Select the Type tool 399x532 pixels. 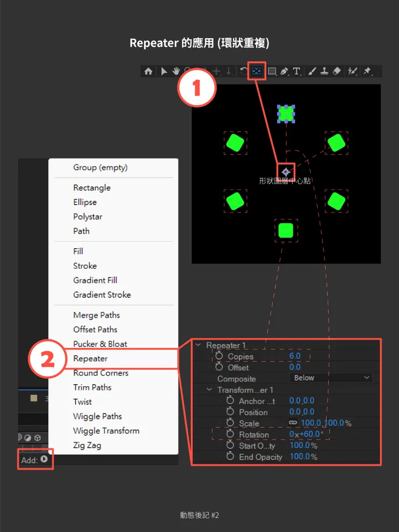click(x=297, y=71)
